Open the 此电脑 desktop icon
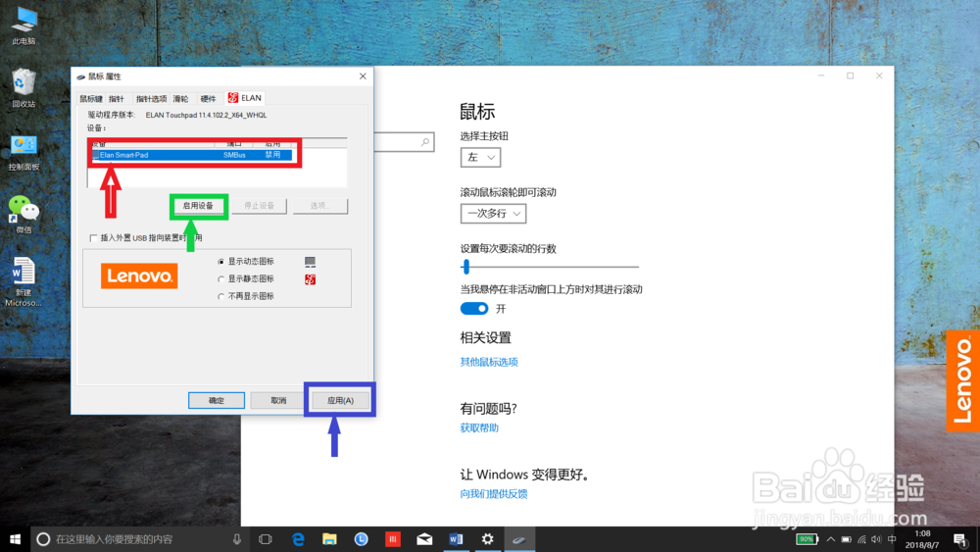980x552 pixels. [24, 25]
